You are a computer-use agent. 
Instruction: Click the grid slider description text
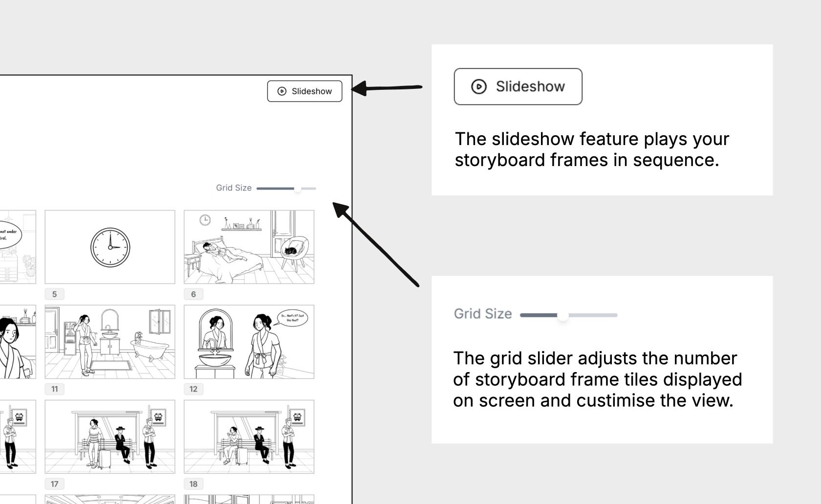click(x=597, y=379)
